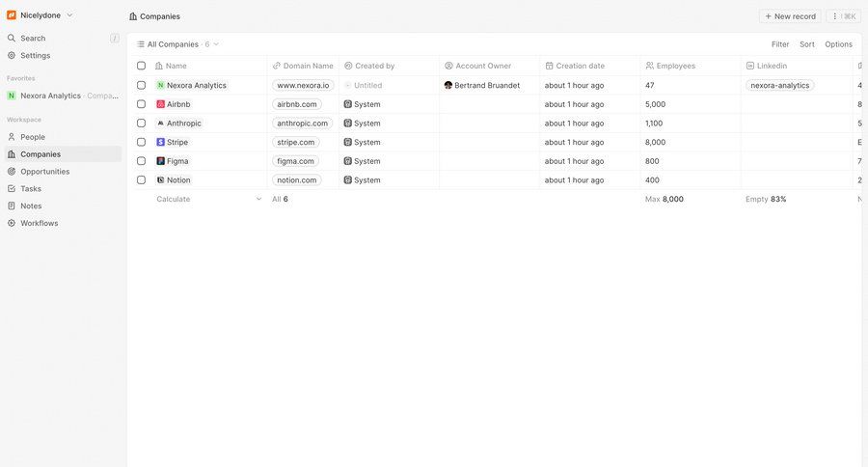Click the Notion company logo
The height and width of the screenshot is (467, 868).
coord(160,180)
